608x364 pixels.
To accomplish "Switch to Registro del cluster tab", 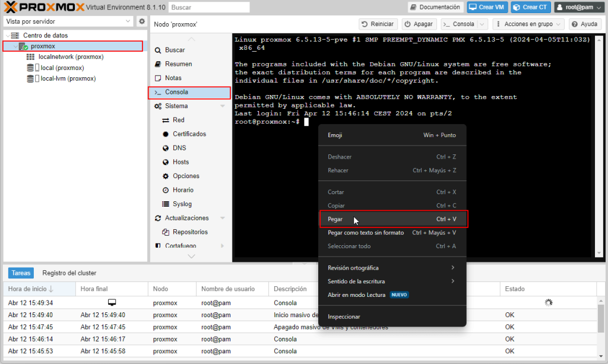I will click(69, 273).
